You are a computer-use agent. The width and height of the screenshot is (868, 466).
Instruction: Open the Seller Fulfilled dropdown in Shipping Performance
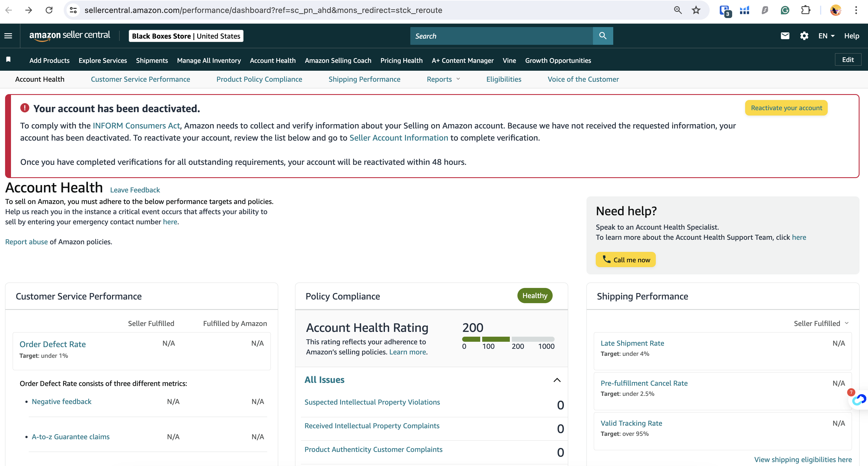(x=821, y=323)
